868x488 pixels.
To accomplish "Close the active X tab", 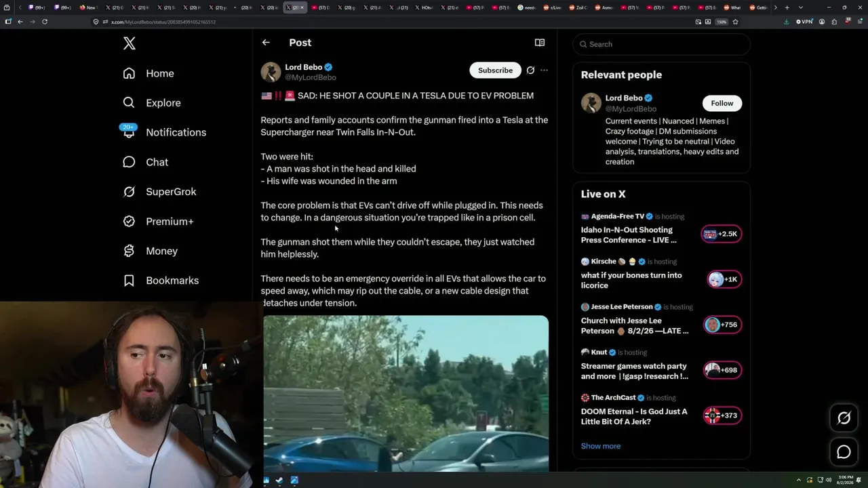I will (x=302, y=7).
